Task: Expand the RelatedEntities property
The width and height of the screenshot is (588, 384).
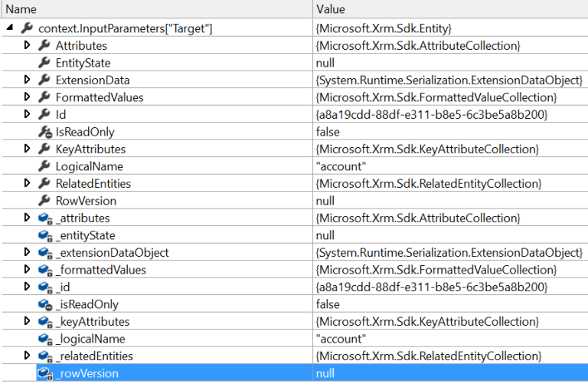Action: click(27, 183)
